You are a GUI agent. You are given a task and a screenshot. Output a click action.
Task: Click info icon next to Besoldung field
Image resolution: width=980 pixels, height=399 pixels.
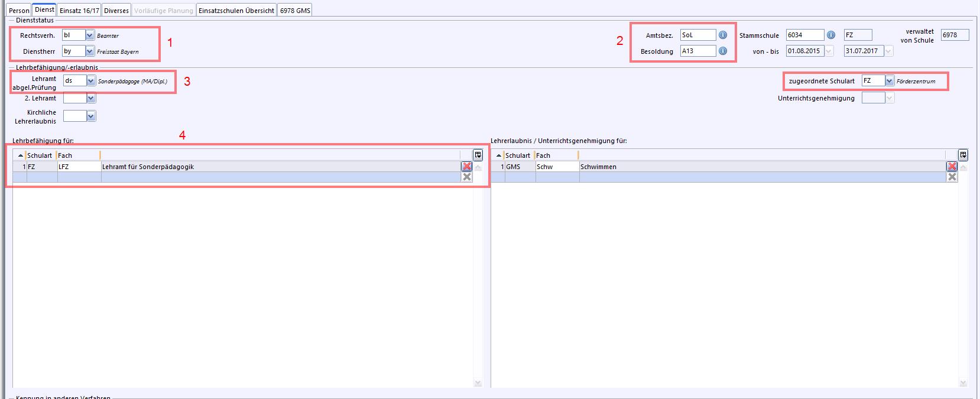(723, 51)
